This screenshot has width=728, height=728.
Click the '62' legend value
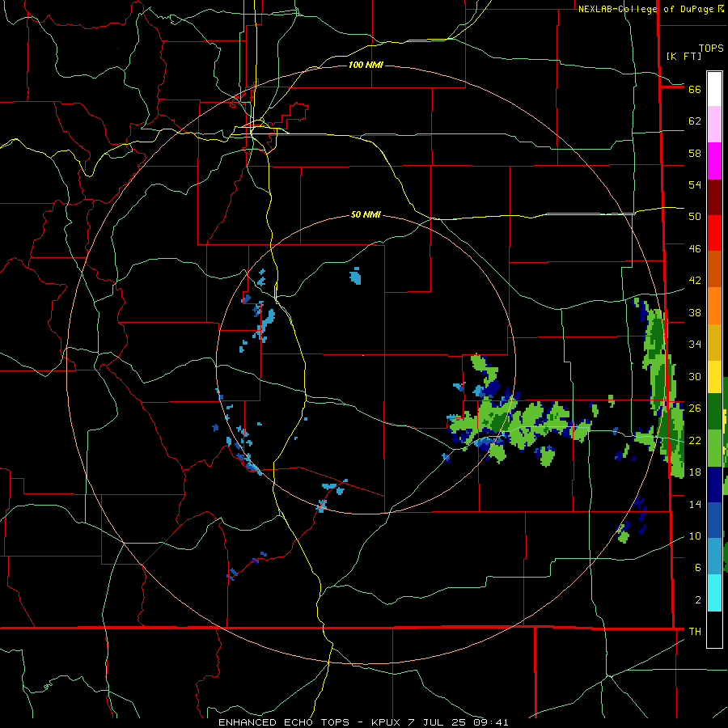click(x=695, y=121)
